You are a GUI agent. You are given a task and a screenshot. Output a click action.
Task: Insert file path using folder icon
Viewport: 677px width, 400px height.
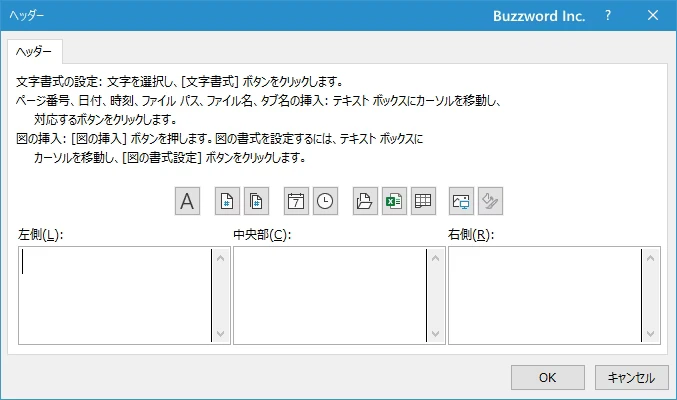coord(365,201)
